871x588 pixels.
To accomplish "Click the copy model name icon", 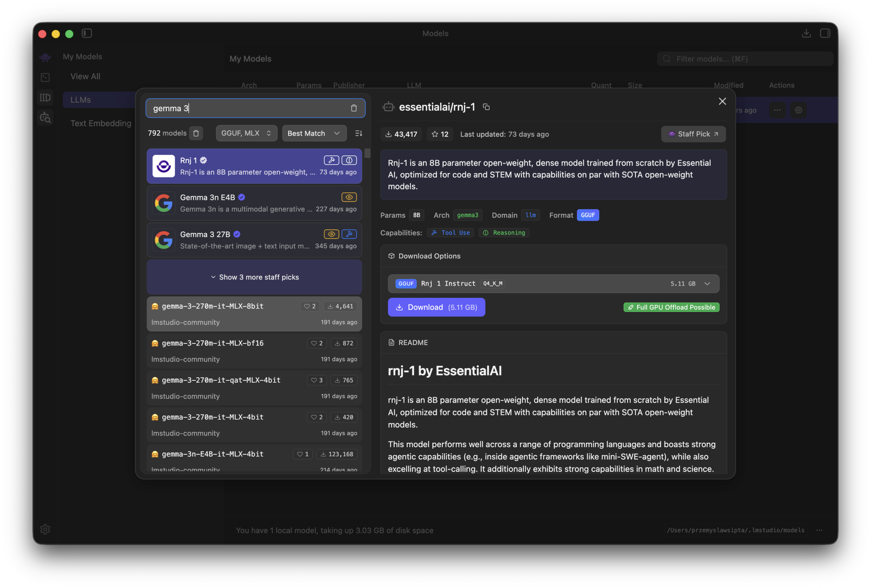I will pos(486,107).
